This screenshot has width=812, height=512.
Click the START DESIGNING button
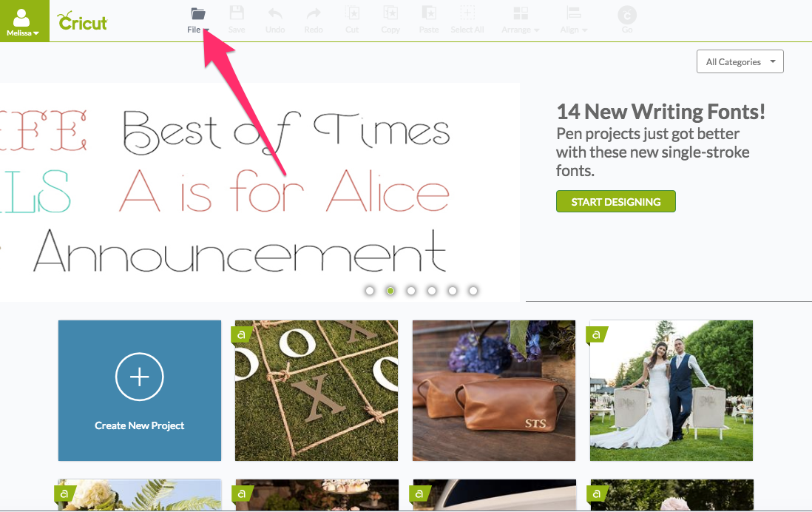[x=616, y=201]
